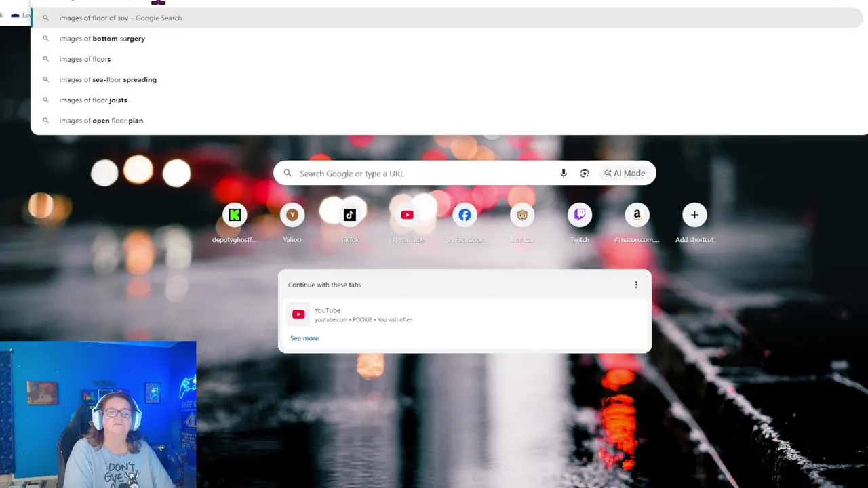Click the 'Continue with these tabs' heading

click(325, 285)
